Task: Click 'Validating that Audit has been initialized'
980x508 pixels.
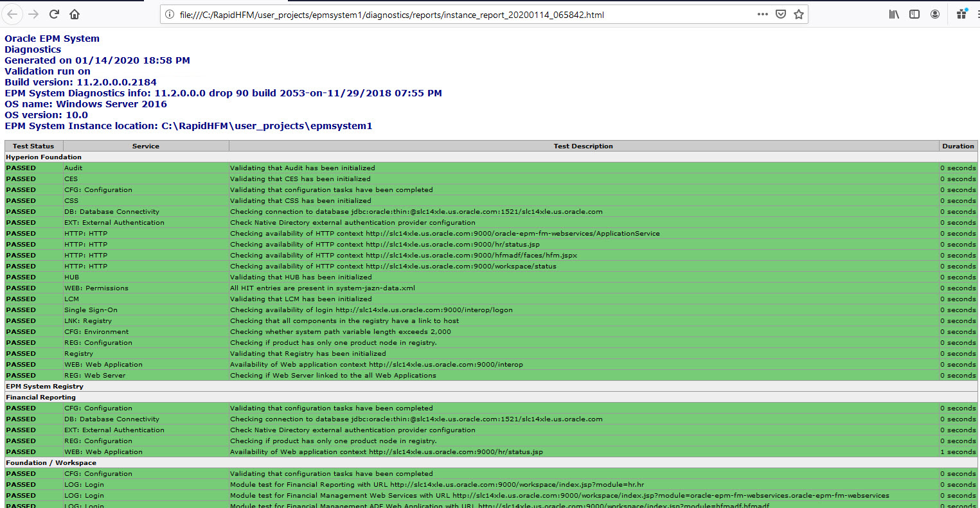Action: [x=303, y=168]
